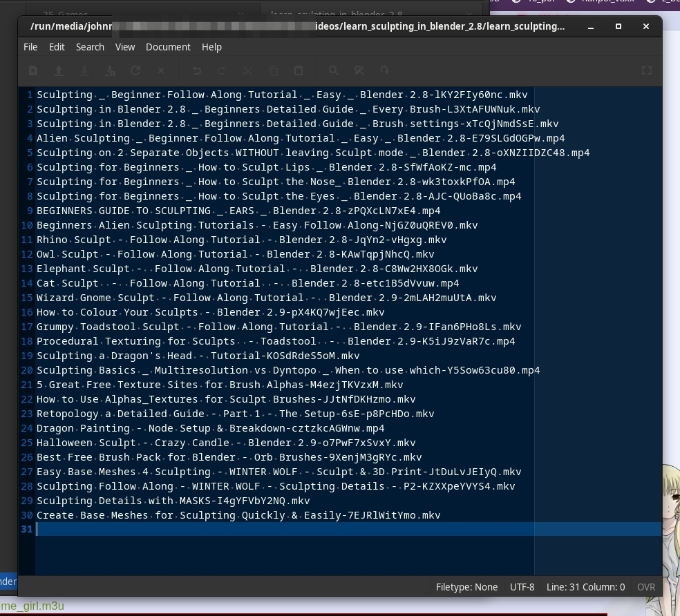
Task: Click the Line: 31 Column: 0 status text
Action: [x=585, y=587]
